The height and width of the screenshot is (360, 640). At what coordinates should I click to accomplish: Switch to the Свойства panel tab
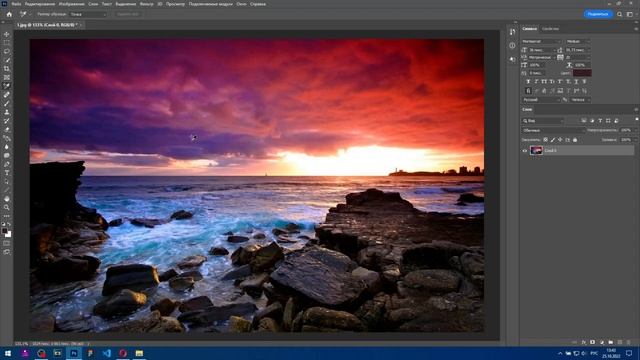click(550, 29)
